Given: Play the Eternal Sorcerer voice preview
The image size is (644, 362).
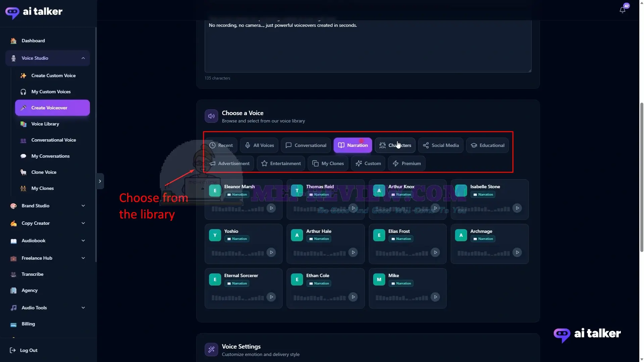Looking at the screenshot, I should 271,297.
